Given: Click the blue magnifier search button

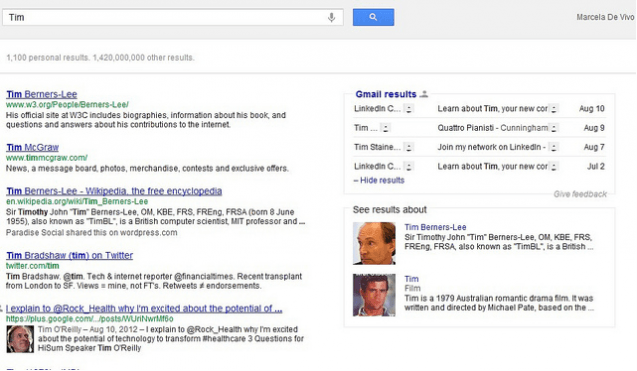Looking at the screenshot, I should point(373,17).
